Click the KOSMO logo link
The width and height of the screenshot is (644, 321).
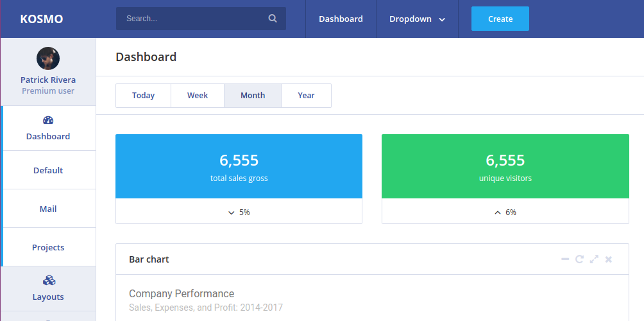coord(42,19)
